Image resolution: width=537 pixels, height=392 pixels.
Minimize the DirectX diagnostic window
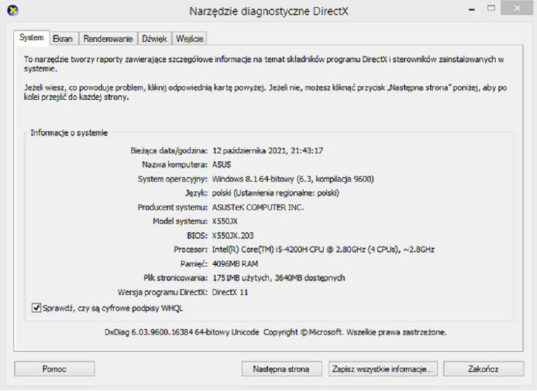coord(471,9)
